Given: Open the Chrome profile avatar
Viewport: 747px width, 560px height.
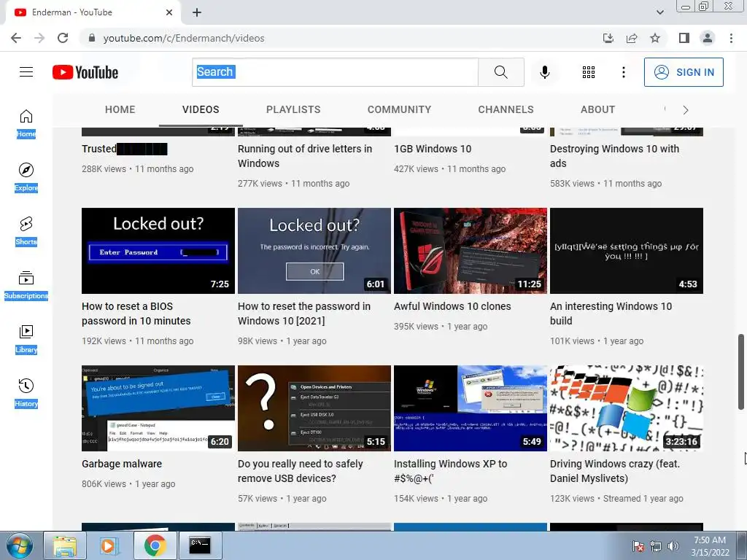Looking at the screenshot, I should point(708,38).
